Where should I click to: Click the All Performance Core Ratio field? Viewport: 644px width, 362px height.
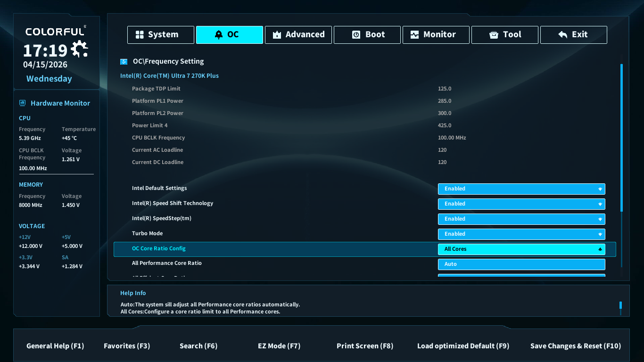(x=521, y=264)
